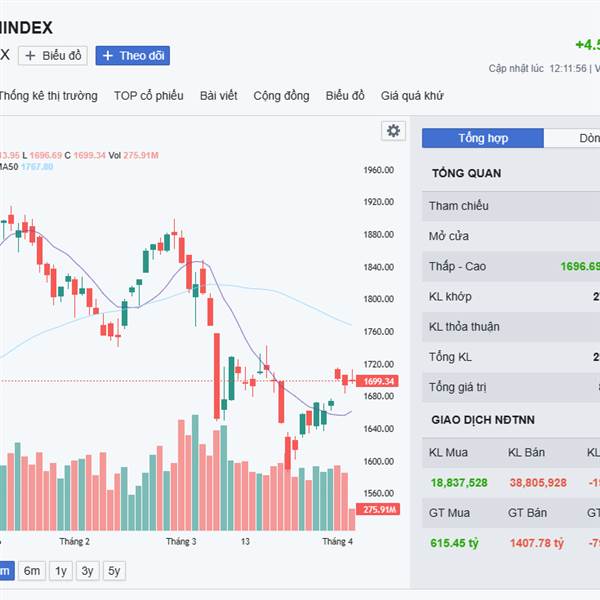Image resolution: width=600 pixels, height=600 pixels.
Task: Open the Thống kê thị trường tab
Action: (48, 96)
